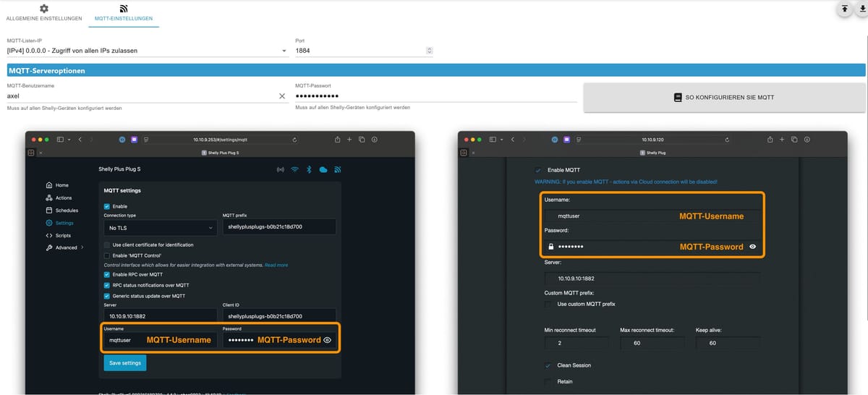Image resolution: width=868 pixels, height=395 pixels.
Task: Click the share icon in Shelly Plug window
Action: (770, 139)
